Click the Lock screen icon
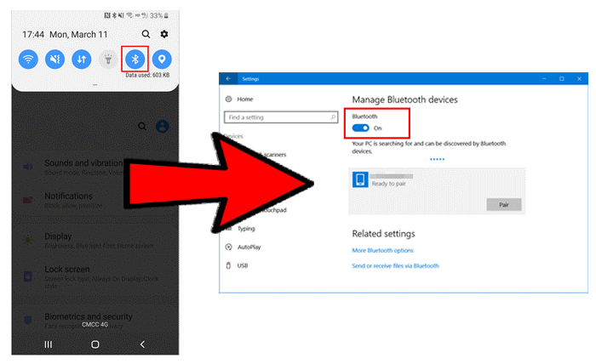Viewport: 596px width, 364px height. 28,276
